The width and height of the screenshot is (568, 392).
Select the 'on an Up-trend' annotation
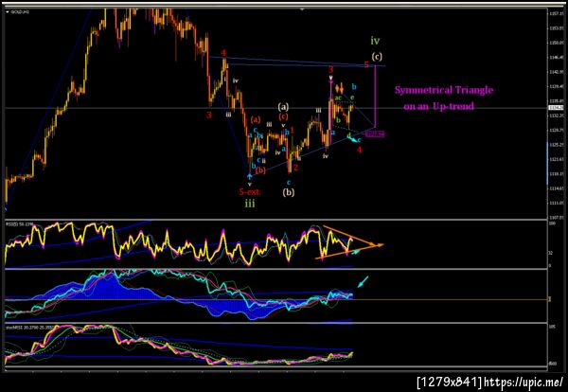click(438, 106)
